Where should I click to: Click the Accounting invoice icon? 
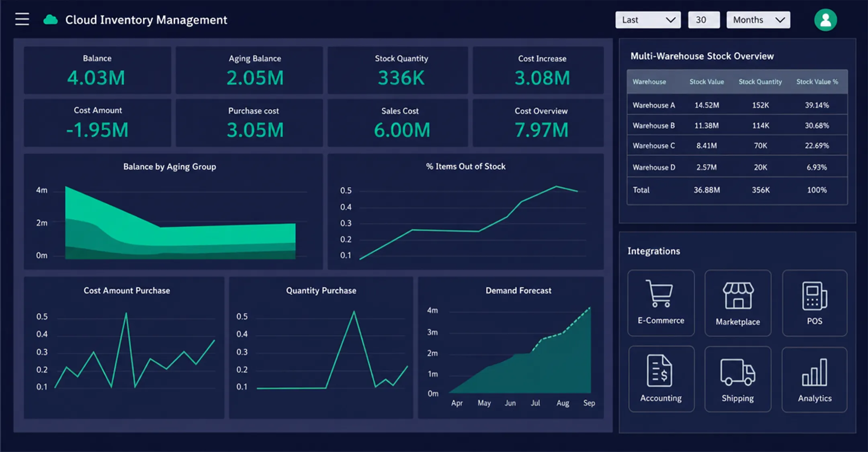659,371
